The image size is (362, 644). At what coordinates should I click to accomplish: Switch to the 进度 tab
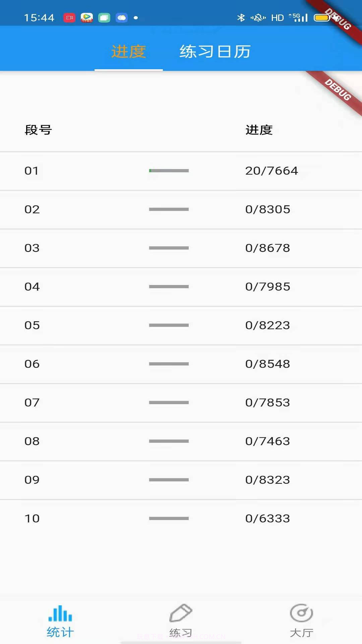pos(128,52)
